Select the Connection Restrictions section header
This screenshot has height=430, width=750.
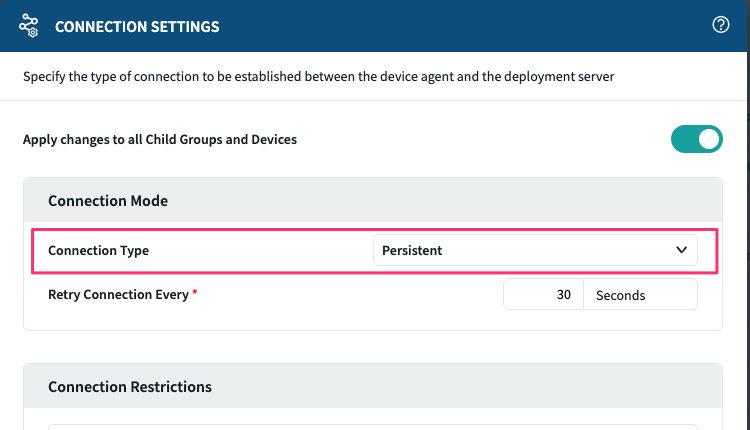tap(130, 387)
